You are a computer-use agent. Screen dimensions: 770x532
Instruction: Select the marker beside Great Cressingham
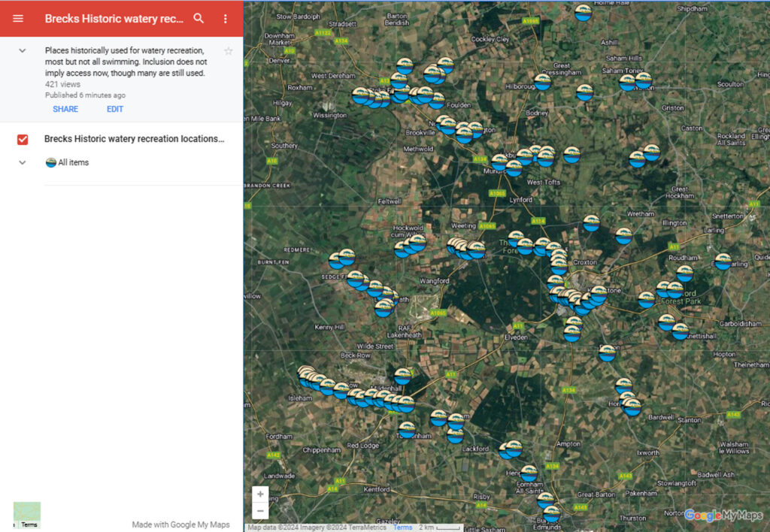coord(542,81)
